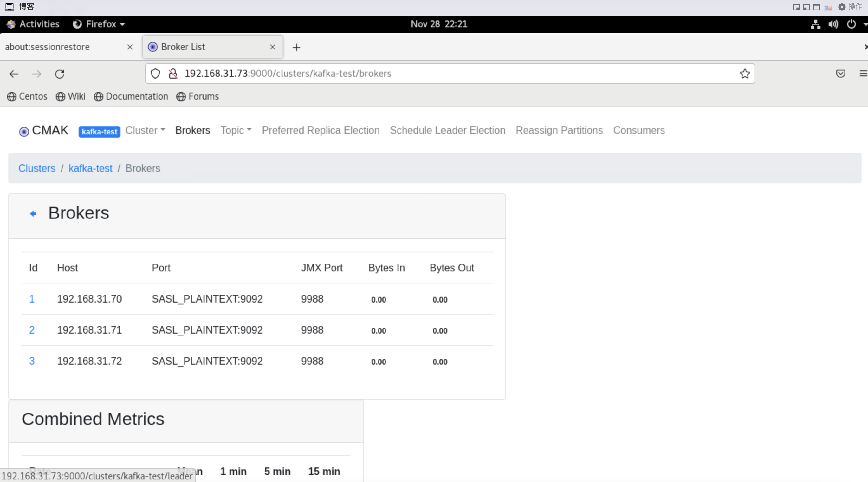Click the blue back arrow beside Brokers

(33, 214)
